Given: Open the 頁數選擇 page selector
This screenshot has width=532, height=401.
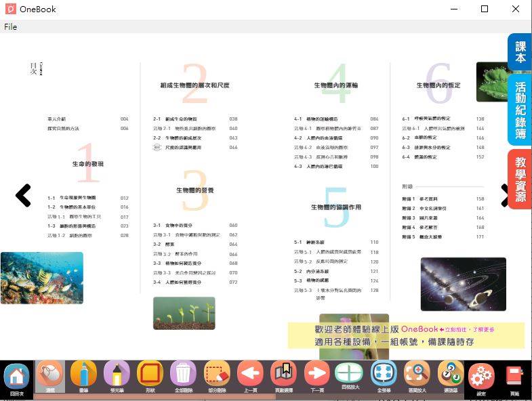Looking at the screenshot, I should coord(284,377).
